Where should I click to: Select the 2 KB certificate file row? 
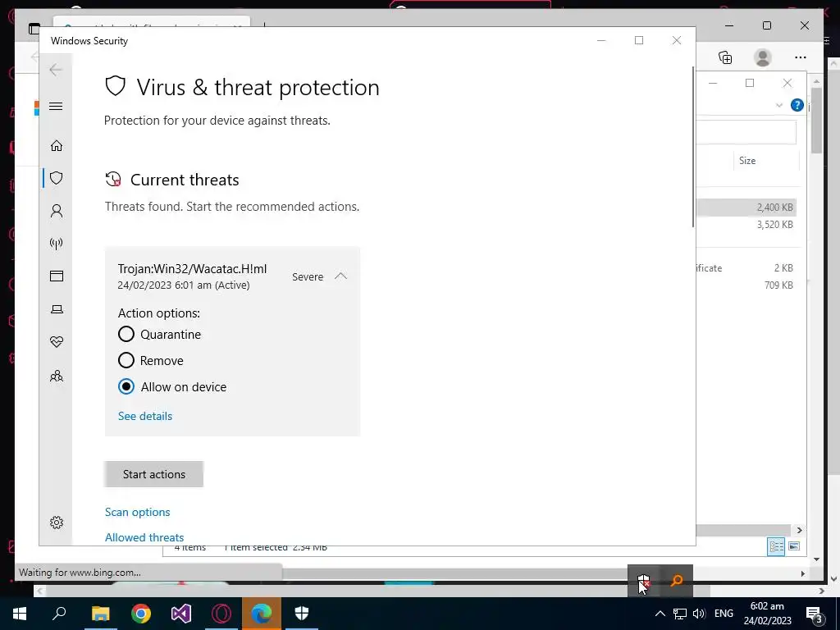click(746, 268)
